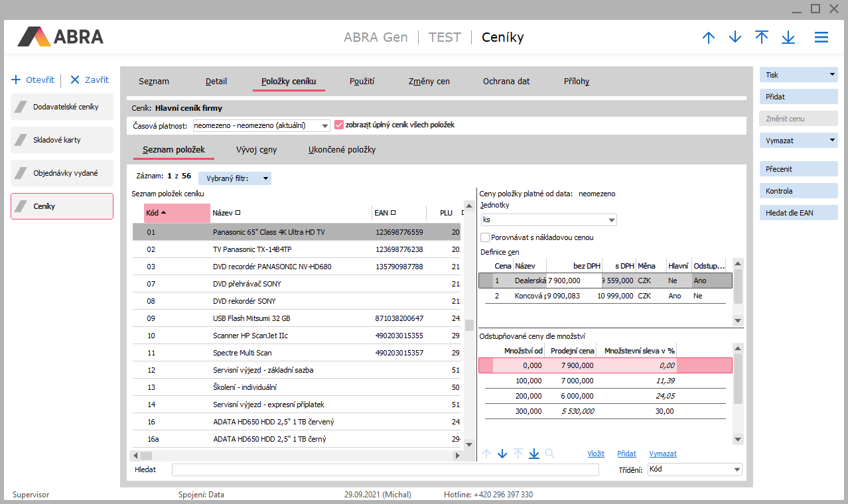Click the plus icon to Otevřít agenda
This screenshot has width=848, height=504.
pyautogui.click(x=17, y=80)
